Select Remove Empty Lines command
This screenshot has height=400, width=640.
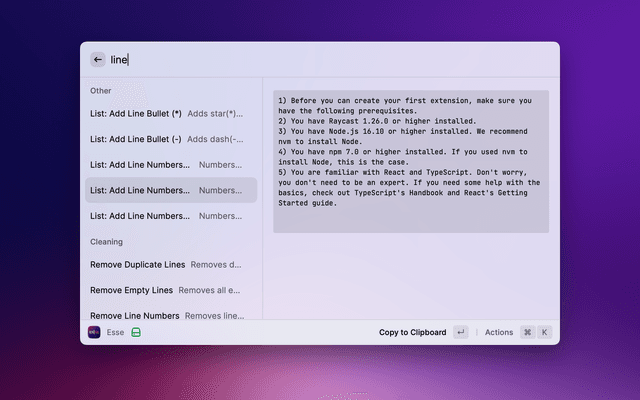coord(132,290)
